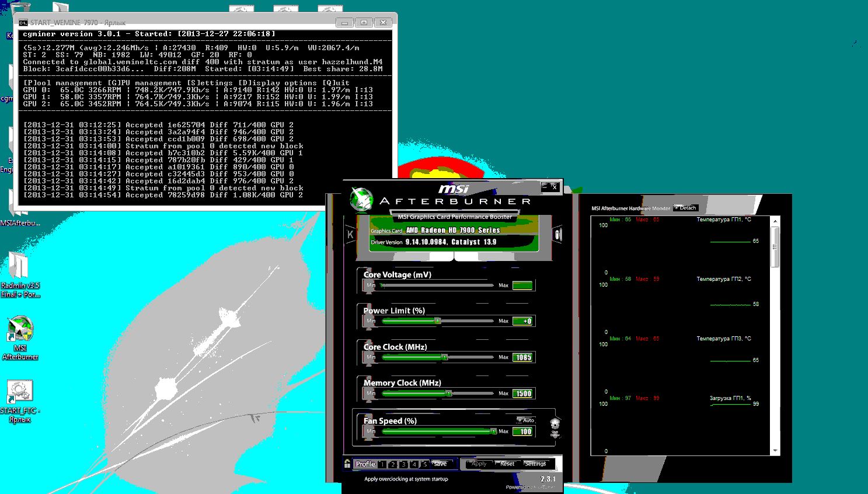The height and width of the screenshot is (494, 868).
Task: Select profile slot 5
Action: click(x=425, y=464)
